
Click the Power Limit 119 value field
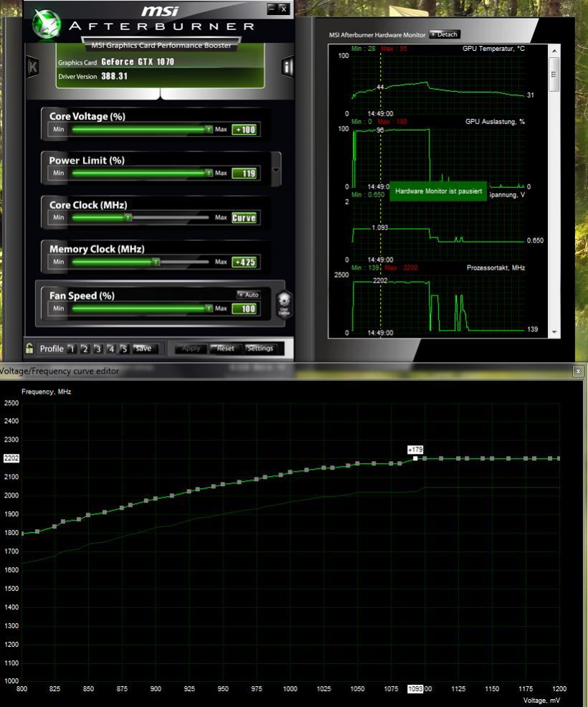(245, 174)
